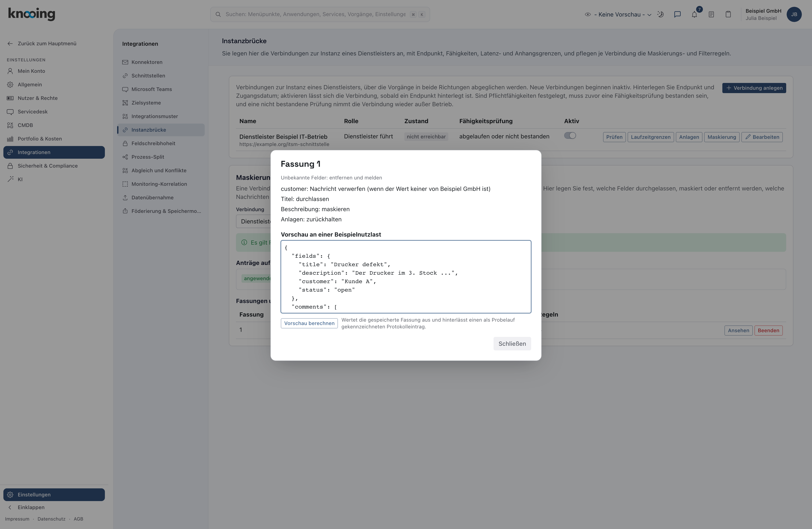The image size is (812, 529).
Task: Click the nicht erreichbar status badge
Action: point(426,137)
